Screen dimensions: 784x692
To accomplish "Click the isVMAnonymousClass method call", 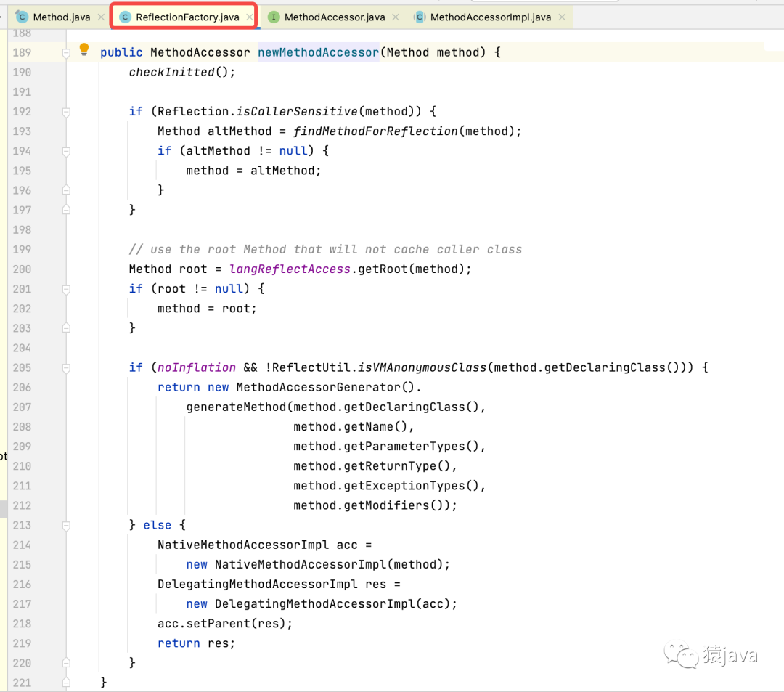I will 422,367.
